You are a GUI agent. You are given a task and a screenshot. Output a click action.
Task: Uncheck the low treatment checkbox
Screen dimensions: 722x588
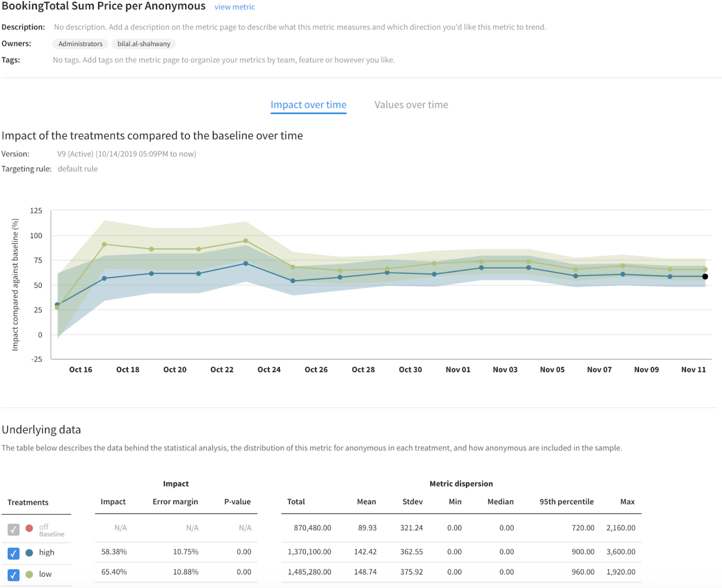pyautogui.click(x=13, y=575)
